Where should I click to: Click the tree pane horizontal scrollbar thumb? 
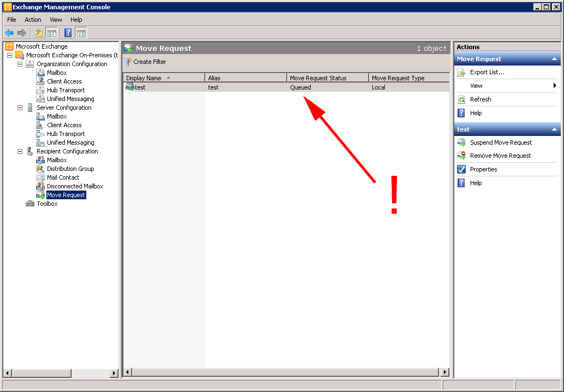41,373
